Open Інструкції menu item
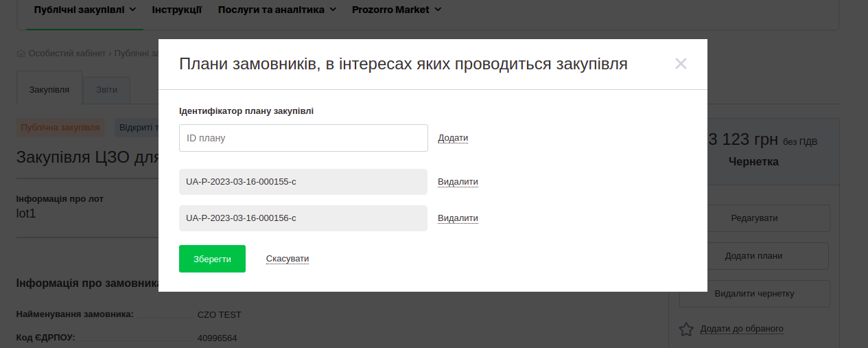Image resolution: width=868 pixels, height=348 pixels. pyautogui.click(x=176, y=10)
